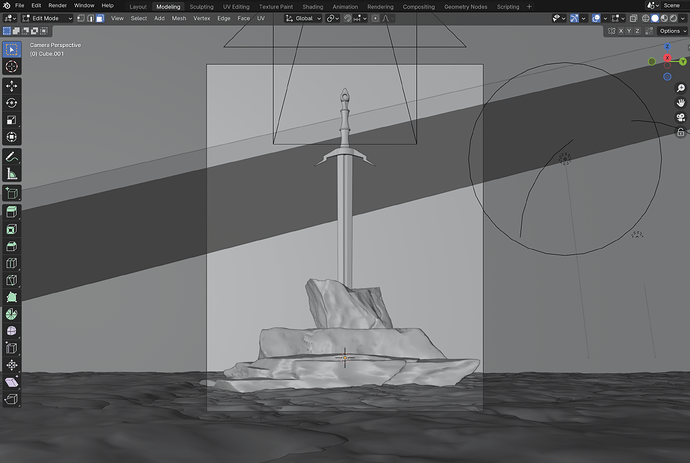Choose the Bevel tool
Screen dimensions: 690x463
[11, 246]
